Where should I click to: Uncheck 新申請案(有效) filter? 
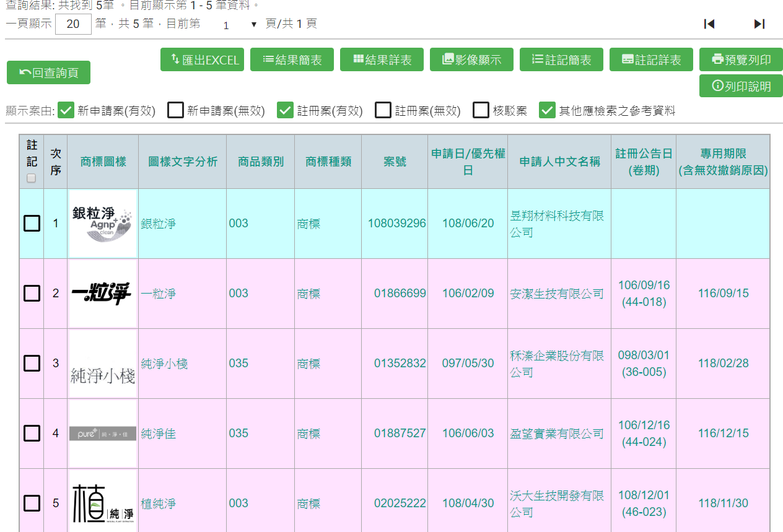tap(66, 110)
